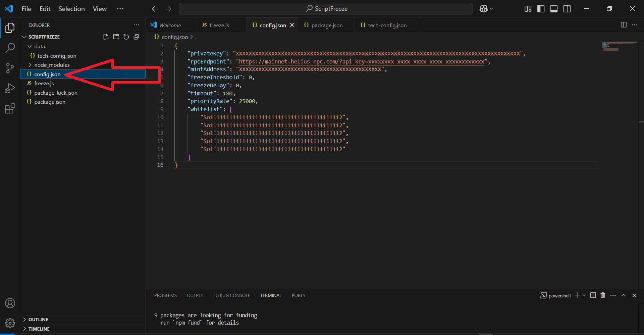
Task: Open the Extensions view
Action: point(10,108)
